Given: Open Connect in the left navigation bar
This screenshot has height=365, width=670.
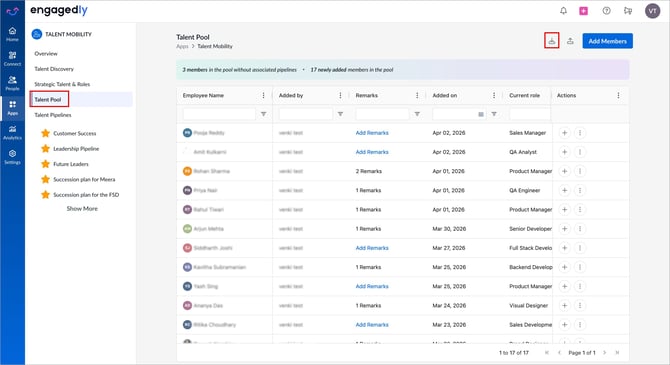Looking at the screenshot, I should tap(12, 59).
